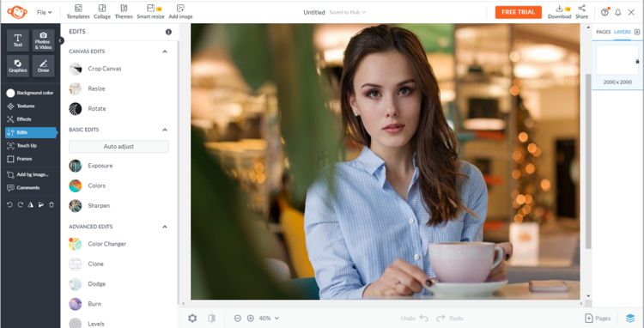
Task: Open the File dropdown menu
Action: click(44, 12)
